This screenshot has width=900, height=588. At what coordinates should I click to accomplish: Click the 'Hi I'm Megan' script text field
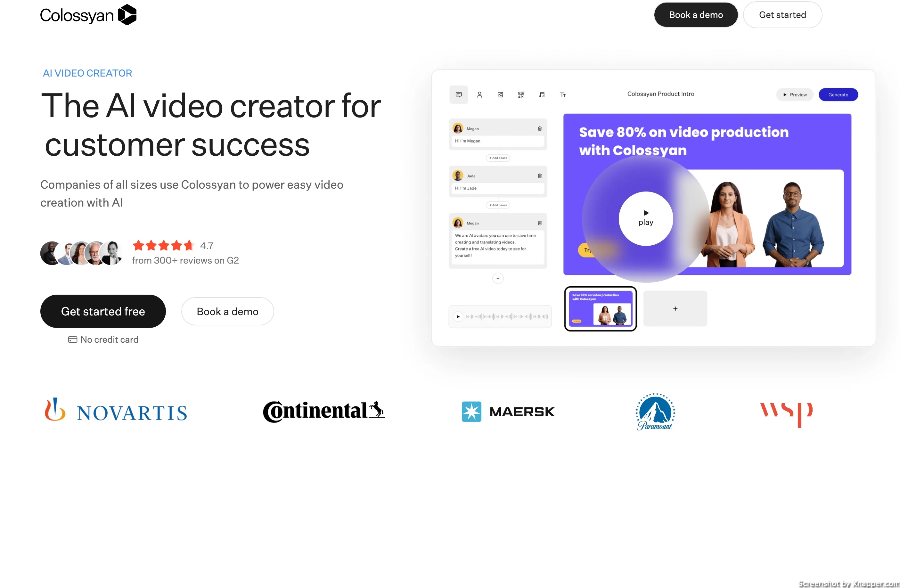click(498, 141)
